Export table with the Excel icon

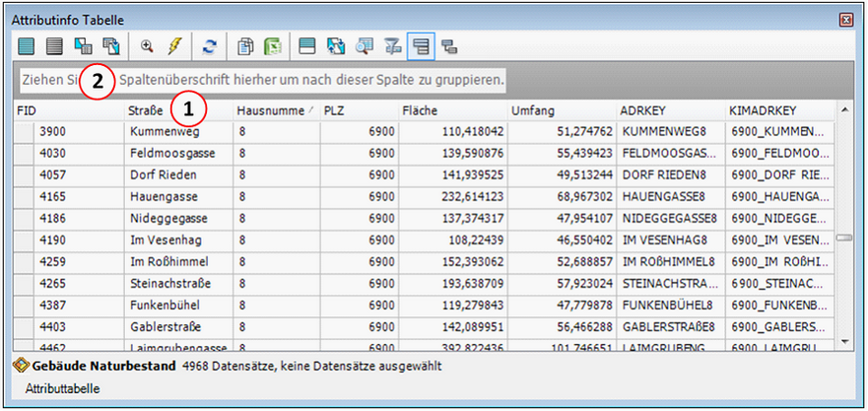tap(273, 45)
